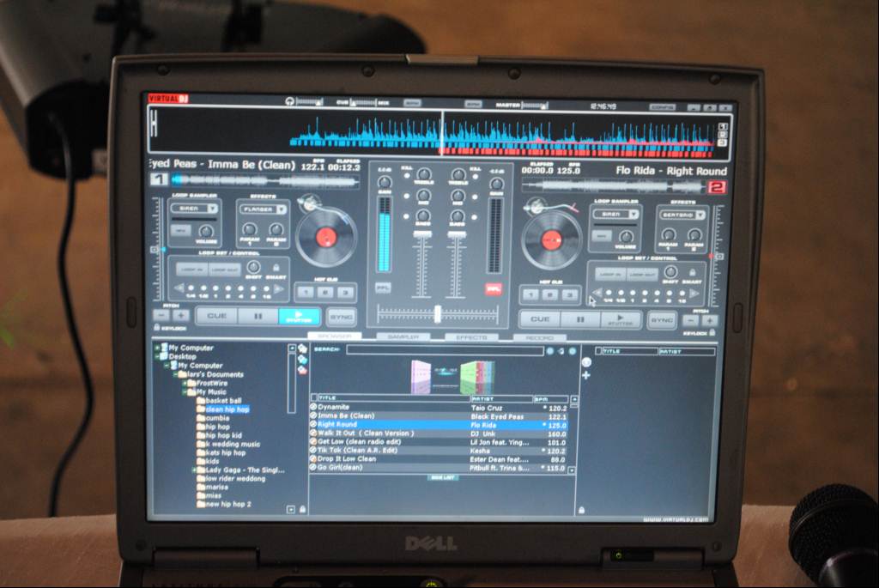This screenshot has height=588, width=879.
Task: Switch to the Browser tab
Action: [334, 336]
